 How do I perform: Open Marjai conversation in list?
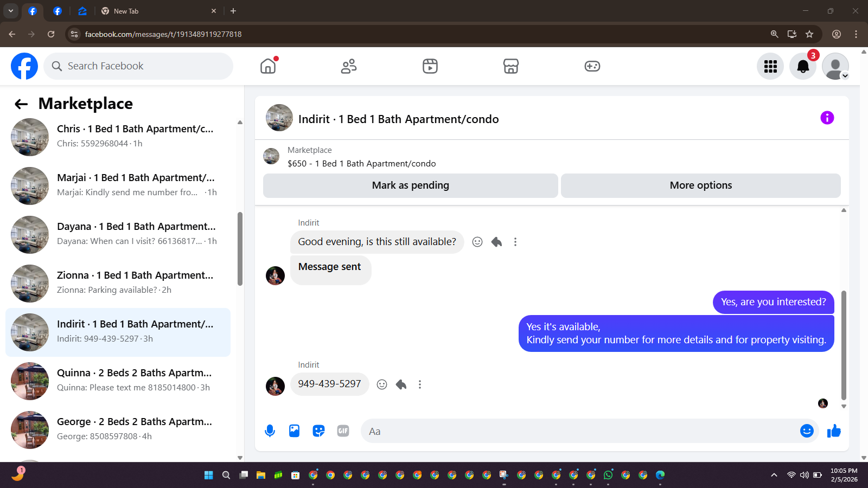(118, 186)
